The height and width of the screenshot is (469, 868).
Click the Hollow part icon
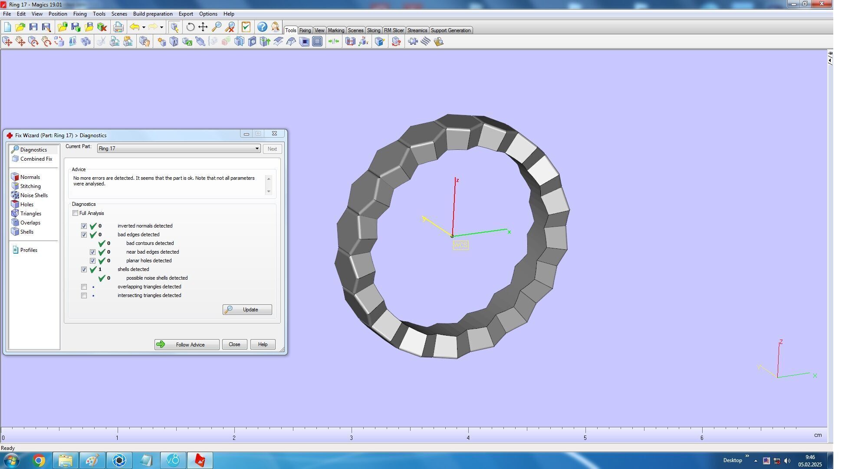(304, 42)
